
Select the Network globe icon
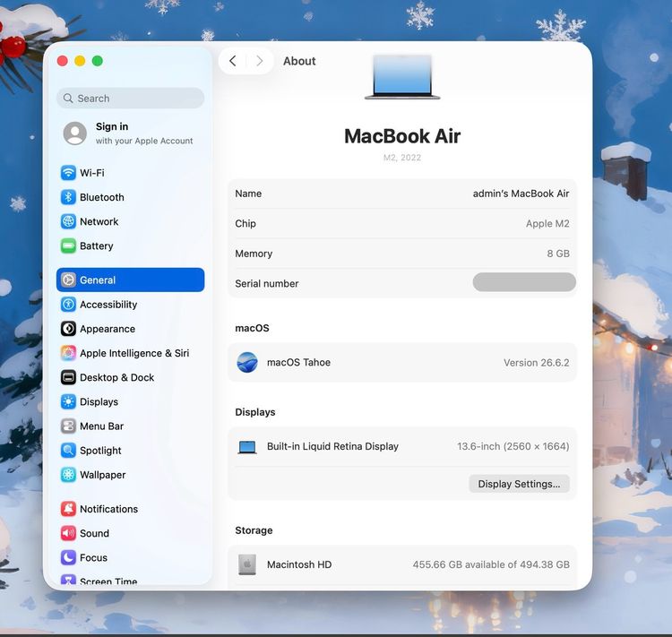pos(68,221)
